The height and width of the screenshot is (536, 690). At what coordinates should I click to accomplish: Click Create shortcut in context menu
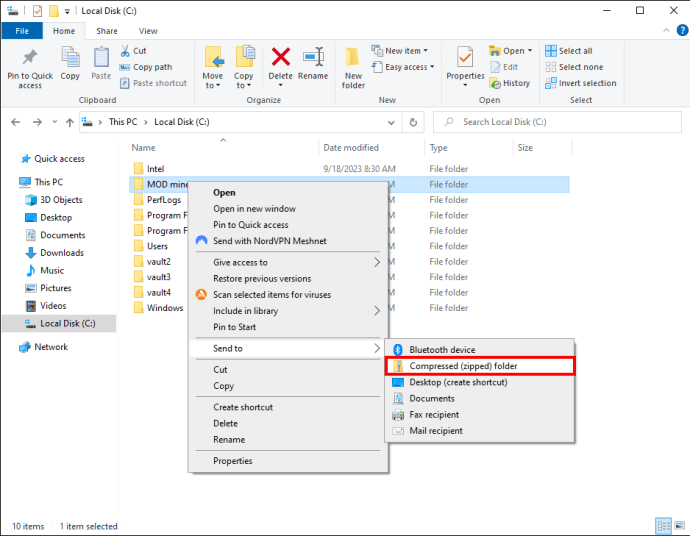click(x=288, y=407)
